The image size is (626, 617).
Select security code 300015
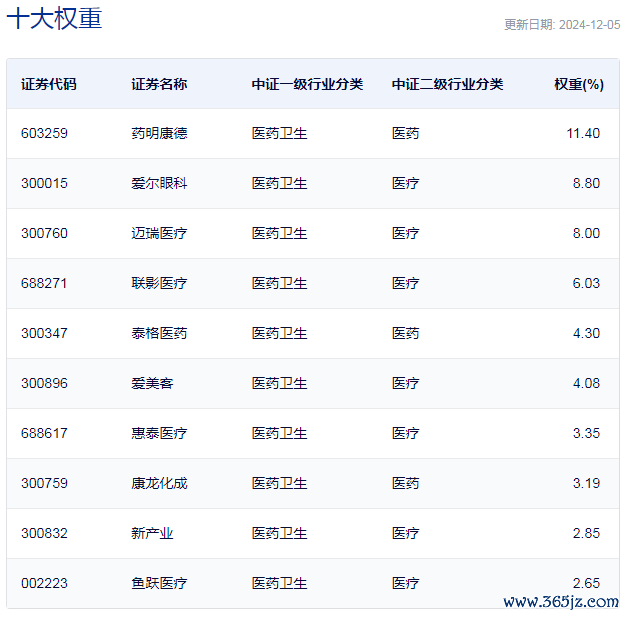coord(44,183)
